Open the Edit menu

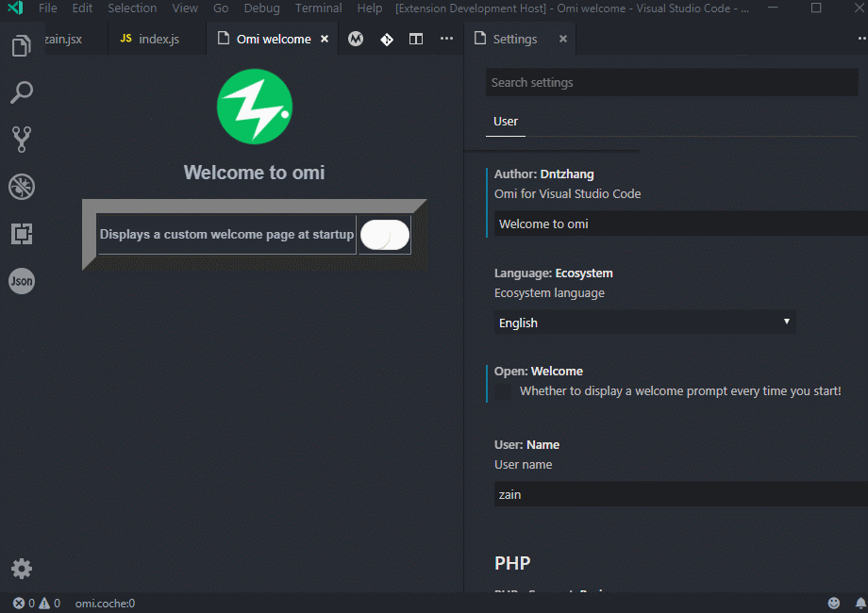click(82, 8)
